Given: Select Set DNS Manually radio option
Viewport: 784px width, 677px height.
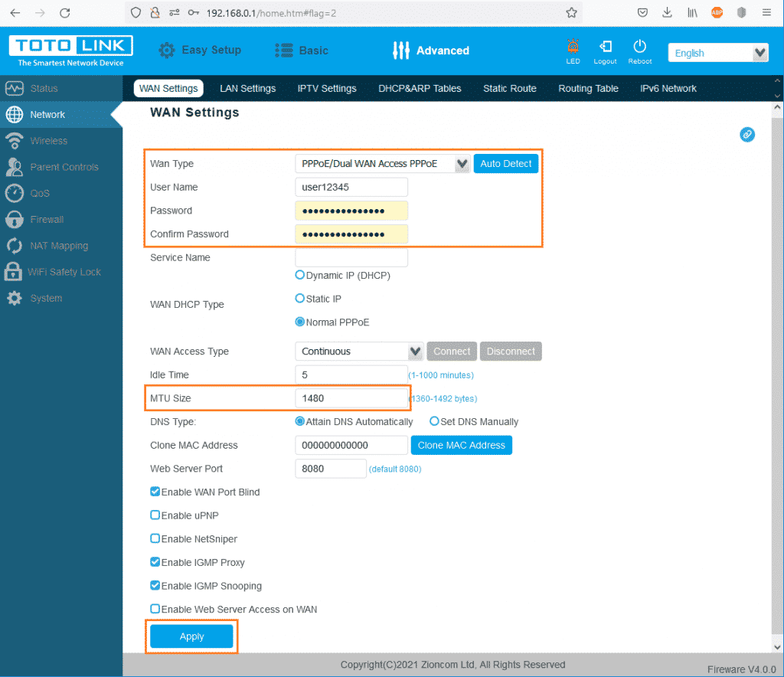Looking at the screenshot, I should tap(434, 421).
